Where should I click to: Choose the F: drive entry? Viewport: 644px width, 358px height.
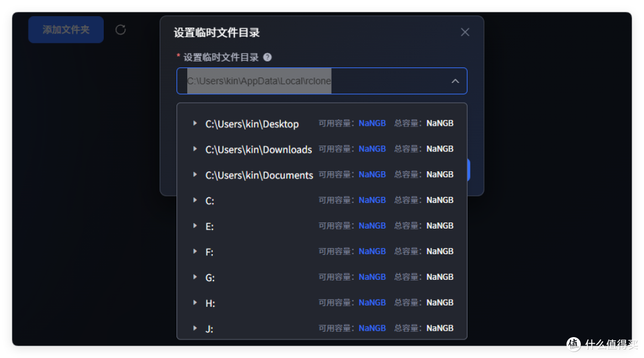click(209, 252)
